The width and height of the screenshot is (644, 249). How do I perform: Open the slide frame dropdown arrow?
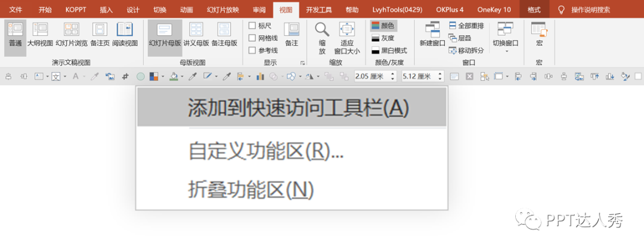click(x=507, y=76)
